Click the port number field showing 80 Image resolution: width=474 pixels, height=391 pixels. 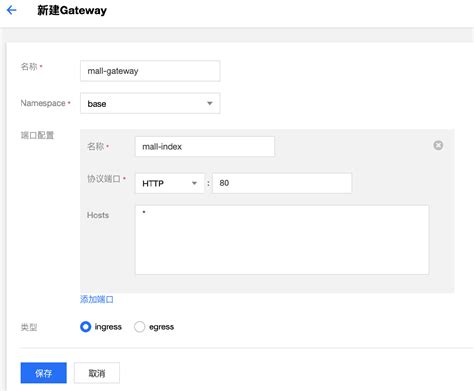point(282,183)
